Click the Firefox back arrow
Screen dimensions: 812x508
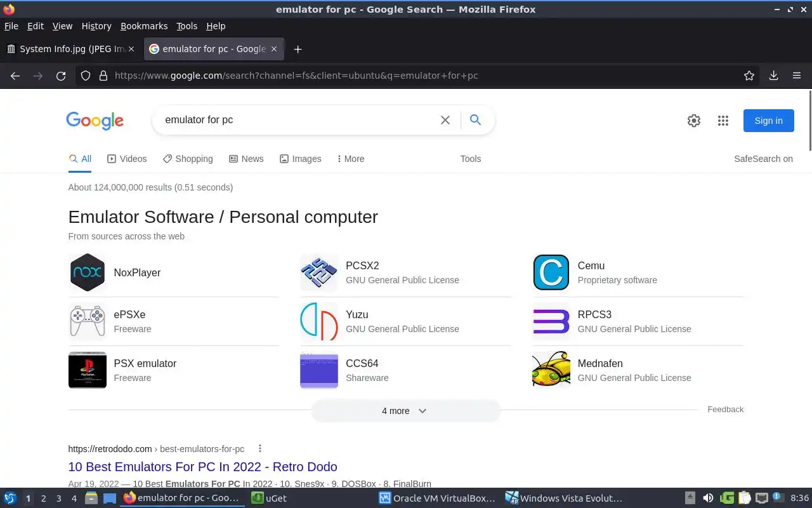(x=15, y=76)
